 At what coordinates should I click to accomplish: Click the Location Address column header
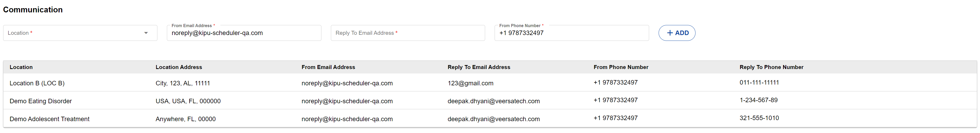click(179, 67)
